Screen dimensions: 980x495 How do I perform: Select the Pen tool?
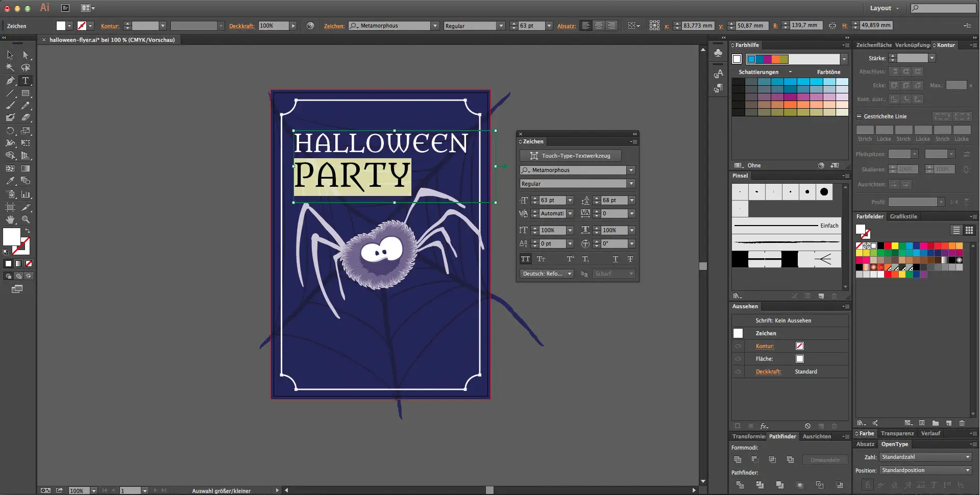10,81
